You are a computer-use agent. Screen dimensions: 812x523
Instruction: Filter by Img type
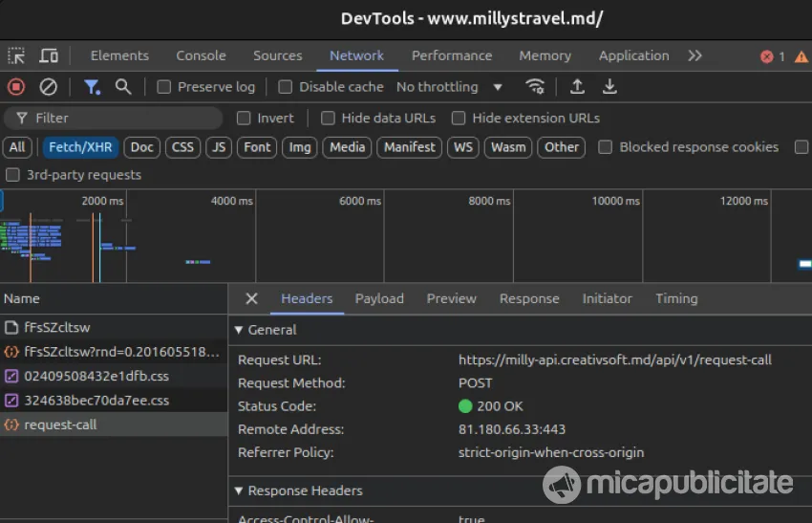299,147
